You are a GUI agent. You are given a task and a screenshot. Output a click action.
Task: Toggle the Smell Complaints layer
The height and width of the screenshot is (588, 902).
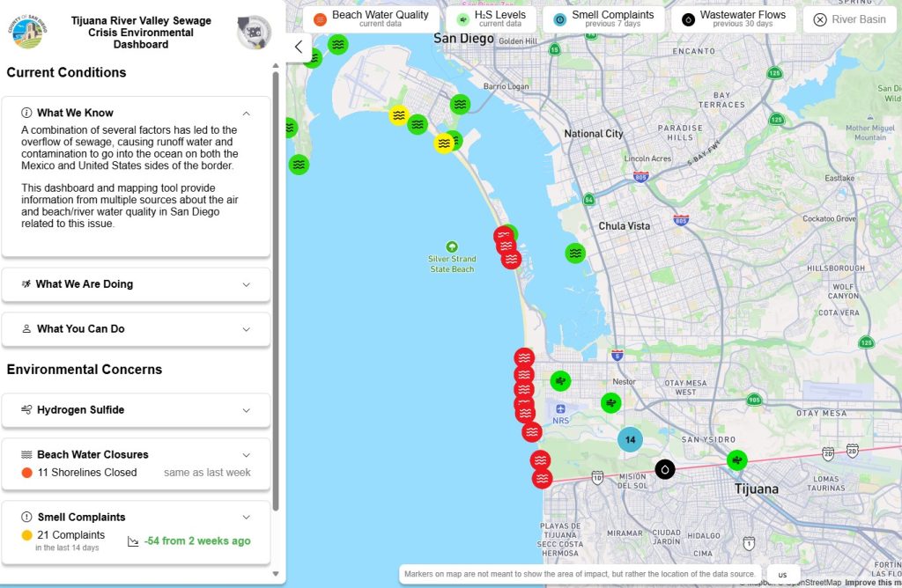coord(603,18)
